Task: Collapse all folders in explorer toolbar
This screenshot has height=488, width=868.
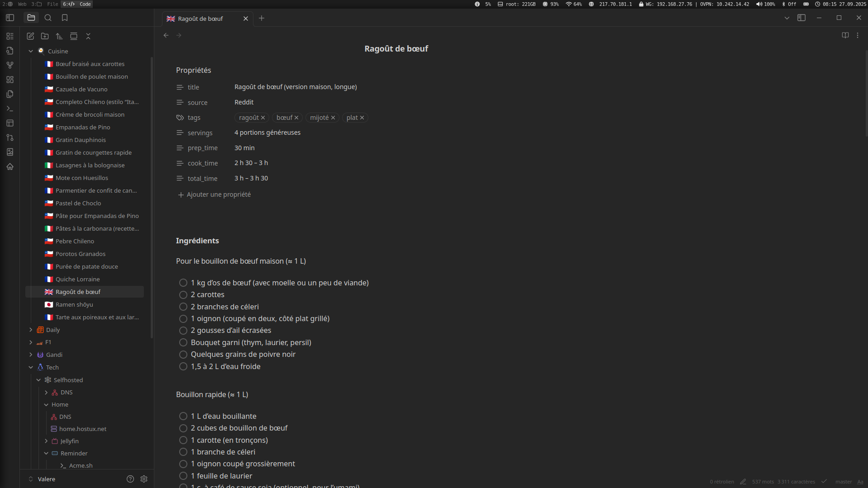Action: pos(88,36)
